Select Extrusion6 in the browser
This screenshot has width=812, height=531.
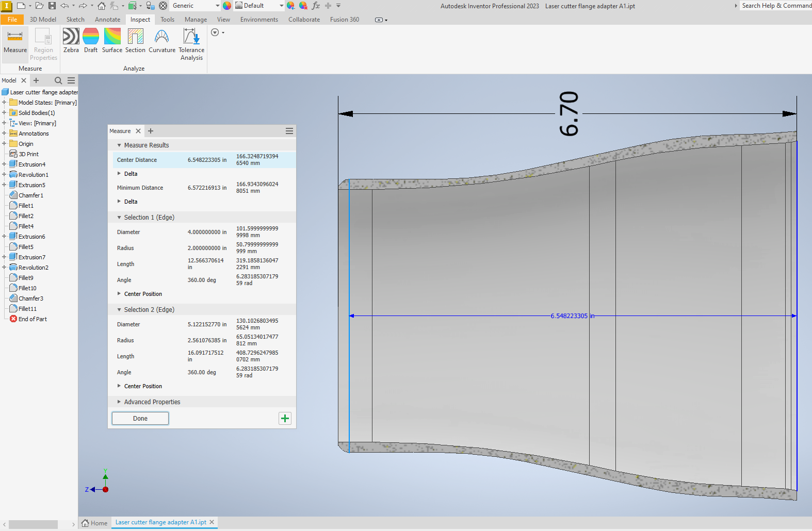31,237
